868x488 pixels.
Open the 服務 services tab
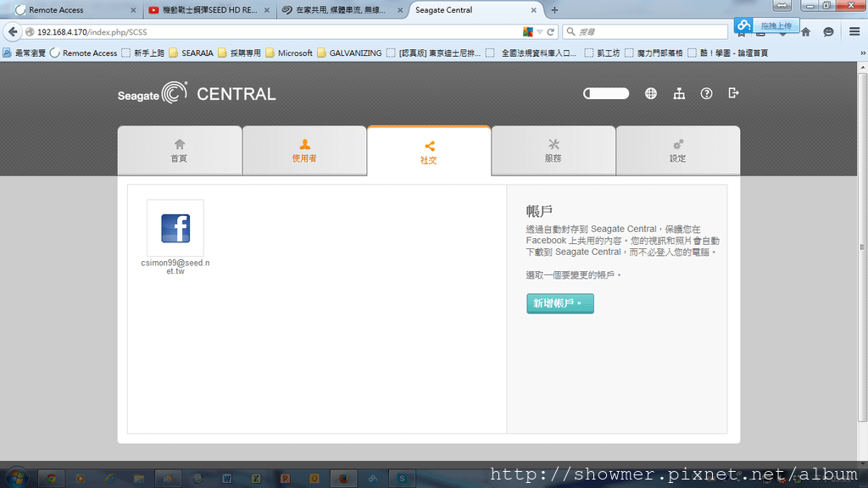[x=554, y=151]
